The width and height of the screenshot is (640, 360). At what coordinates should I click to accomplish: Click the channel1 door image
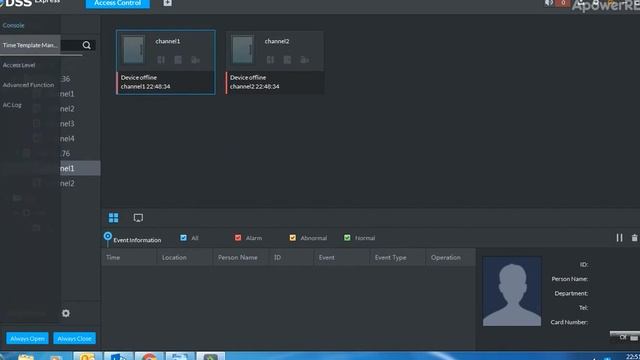tap(133, 50)
